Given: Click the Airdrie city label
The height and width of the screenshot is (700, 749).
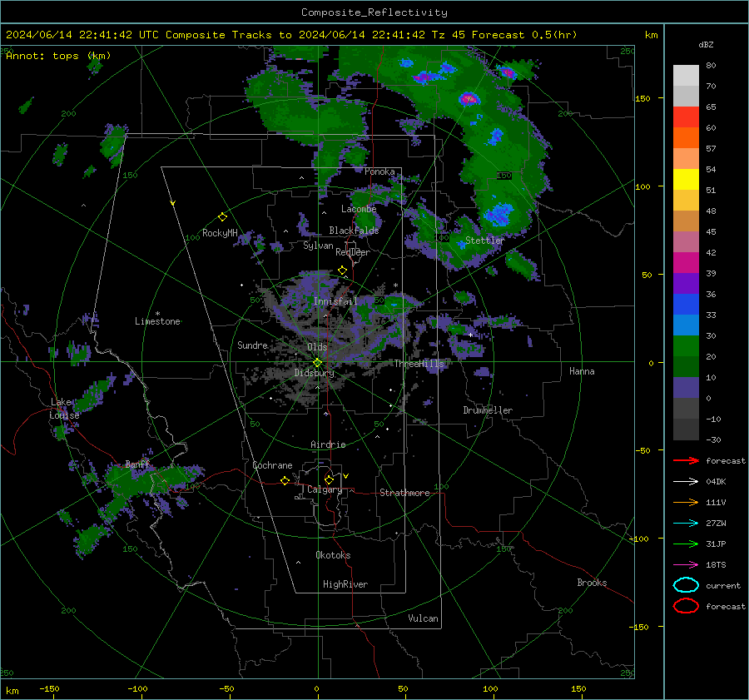Looking at the screenshot, I should (328, 444).
